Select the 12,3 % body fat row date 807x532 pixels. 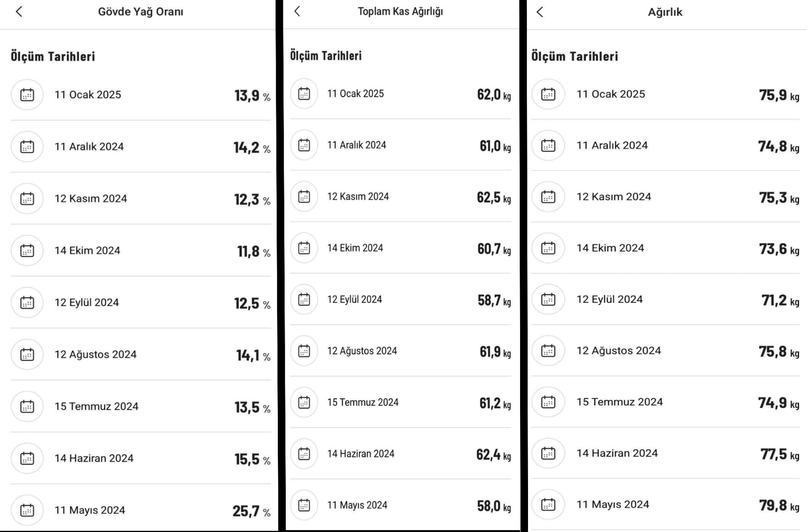click(91, 198)
